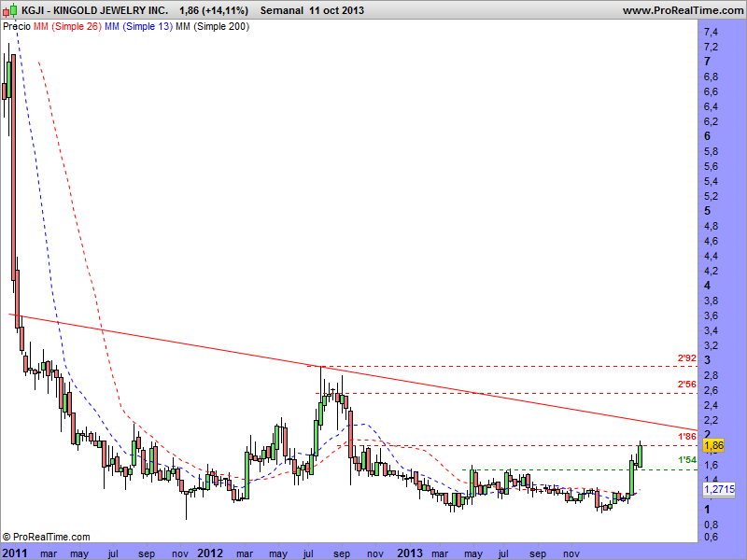Open the www.ProRealTime.com link

pyautogui.click(x=683, y=10)
